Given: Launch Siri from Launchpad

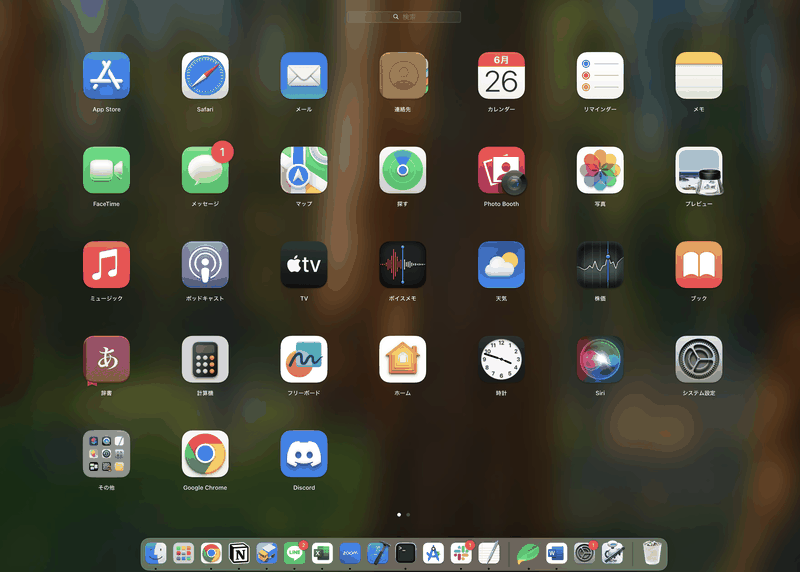Looking at the screenshot, I should 600,359.
